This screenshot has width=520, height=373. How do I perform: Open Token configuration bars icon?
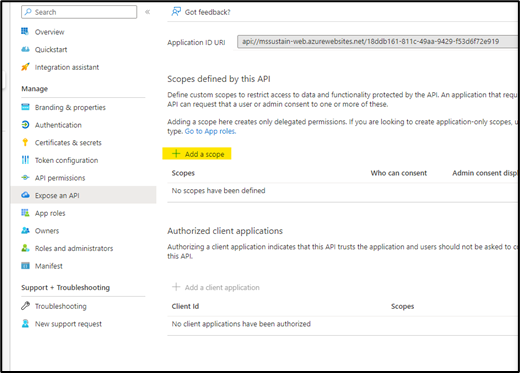point(25,160)
